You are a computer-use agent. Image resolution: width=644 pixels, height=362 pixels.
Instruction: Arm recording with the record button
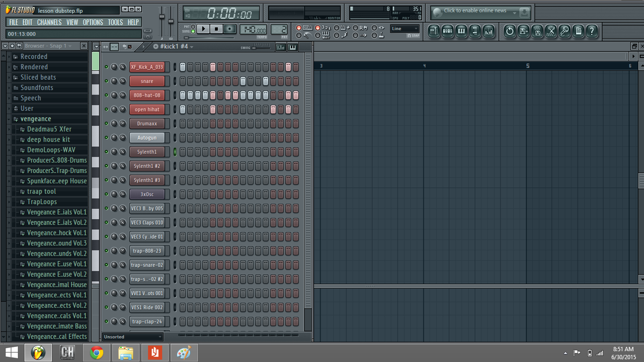point(230,29)
